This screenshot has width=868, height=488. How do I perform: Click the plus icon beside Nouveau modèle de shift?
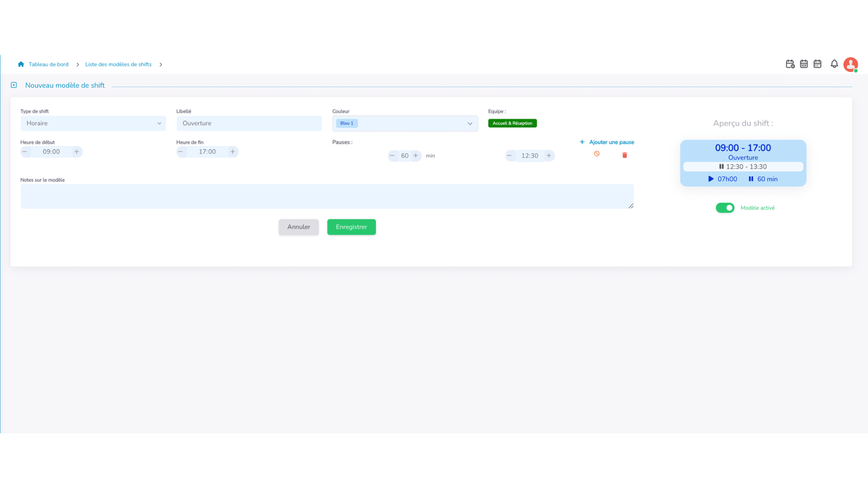pyautogui.click(x=14, y=85)
